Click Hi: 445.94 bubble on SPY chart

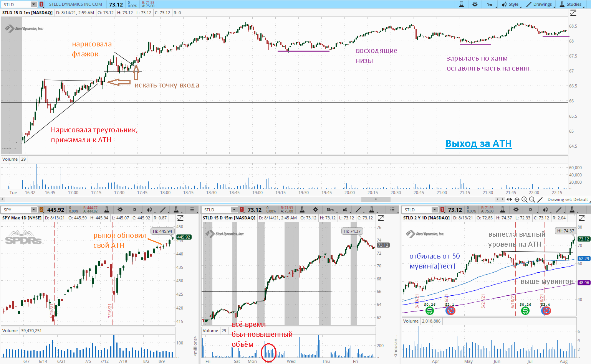point(162,231)
